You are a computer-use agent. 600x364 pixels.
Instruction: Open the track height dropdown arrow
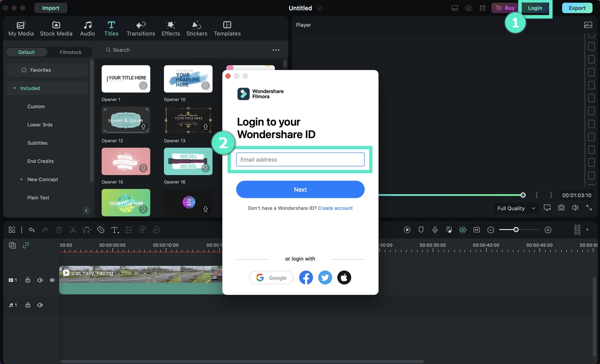click(x=587, y=230)
